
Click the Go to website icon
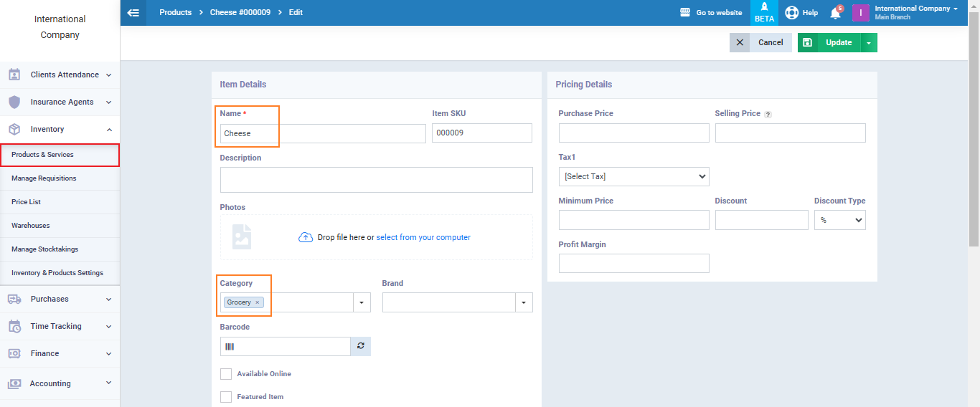coord(684,13)
